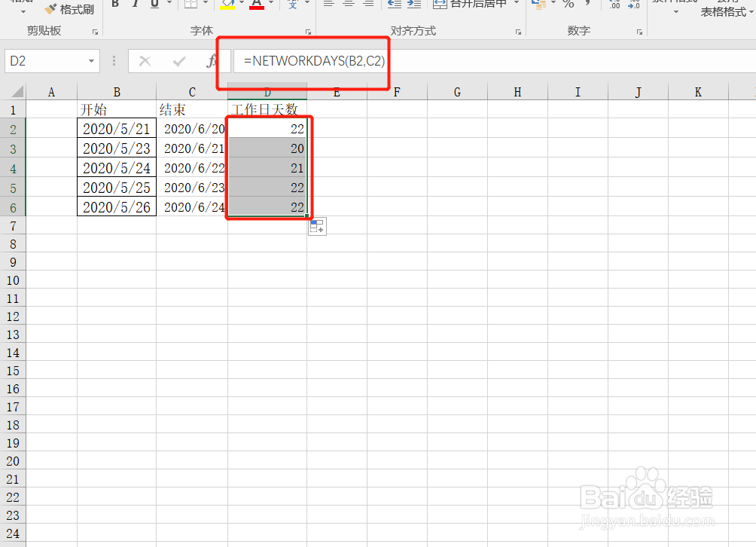756x547 pixels.
Task: Click Select All corner triangle
Action: (17, 91)
